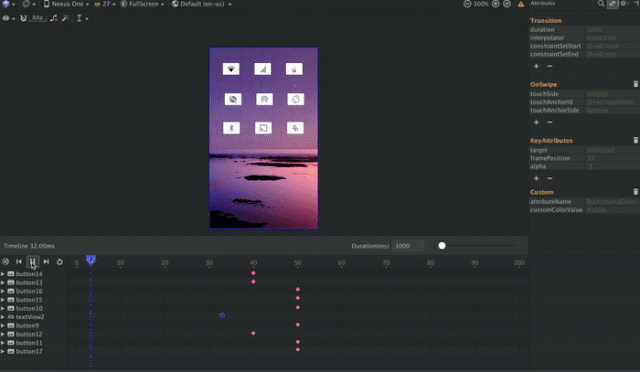
Task: Toggle the view options eye icon
Action: pyautogui.click(x=8, y=18)
